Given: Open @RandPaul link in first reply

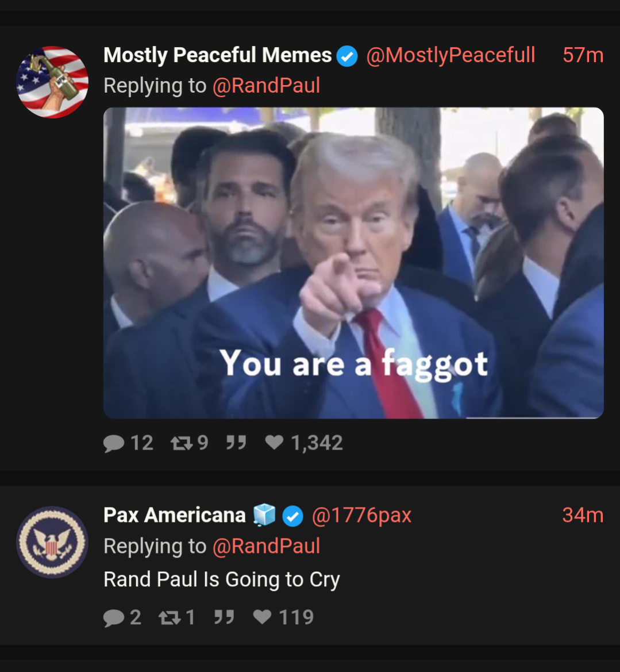Looking at the screenshot, I should pyautogui.click(x=266, y=85).
